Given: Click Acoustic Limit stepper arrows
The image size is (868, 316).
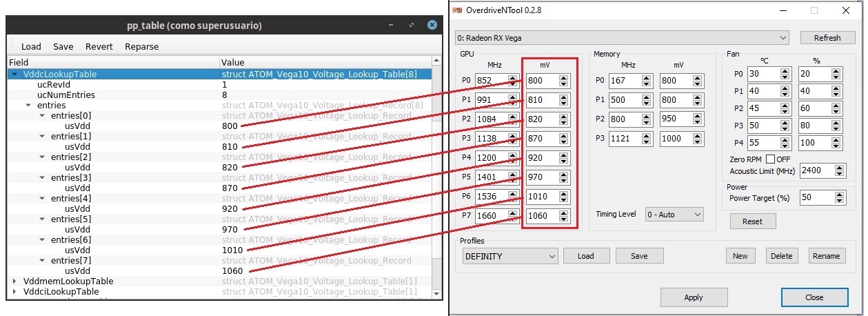Looking at the screenshot, I should [x=840, y=170].
